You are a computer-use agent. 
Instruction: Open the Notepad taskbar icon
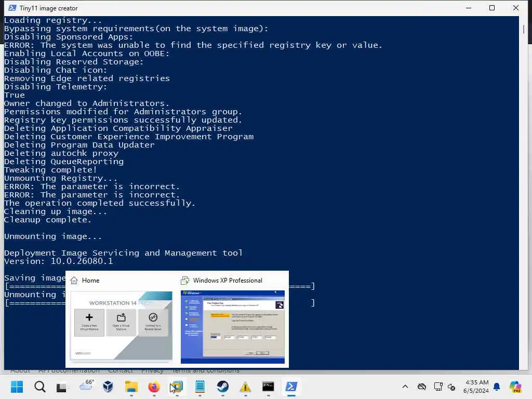click(x=200, y=387)
